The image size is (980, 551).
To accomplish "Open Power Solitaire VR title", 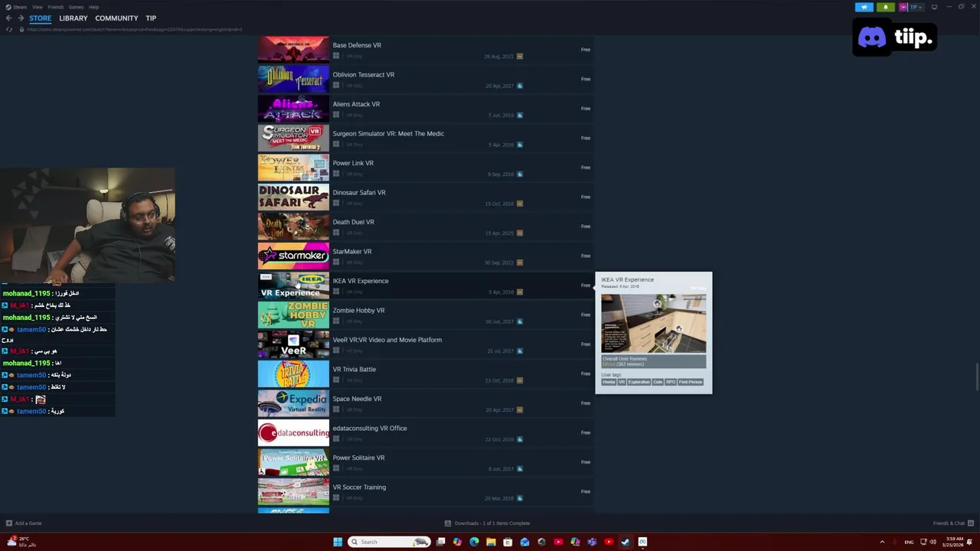I will pyautogui.click(x=358, y=458).
